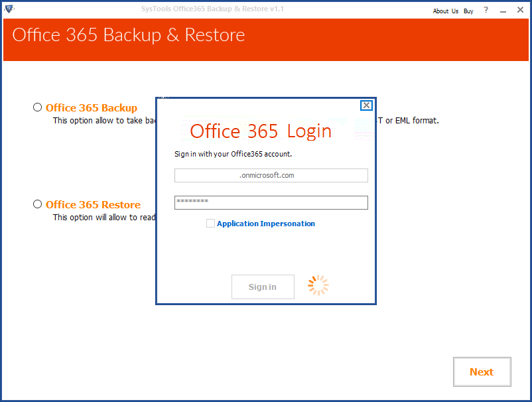Image resolution: width=532 pixels, height=402 pixels.
Task: Click the Office 365 Backup & Restore banner title
Action: [x=129, y=35]
